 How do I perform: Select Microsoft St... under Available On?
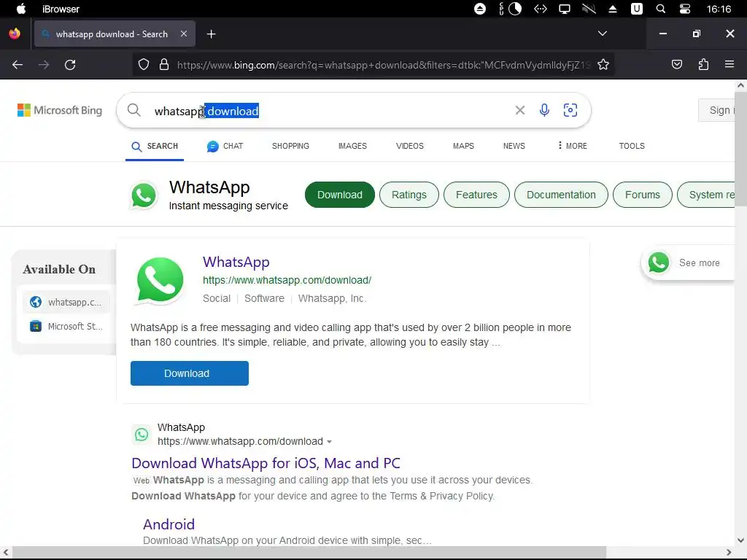click(66, 327)
